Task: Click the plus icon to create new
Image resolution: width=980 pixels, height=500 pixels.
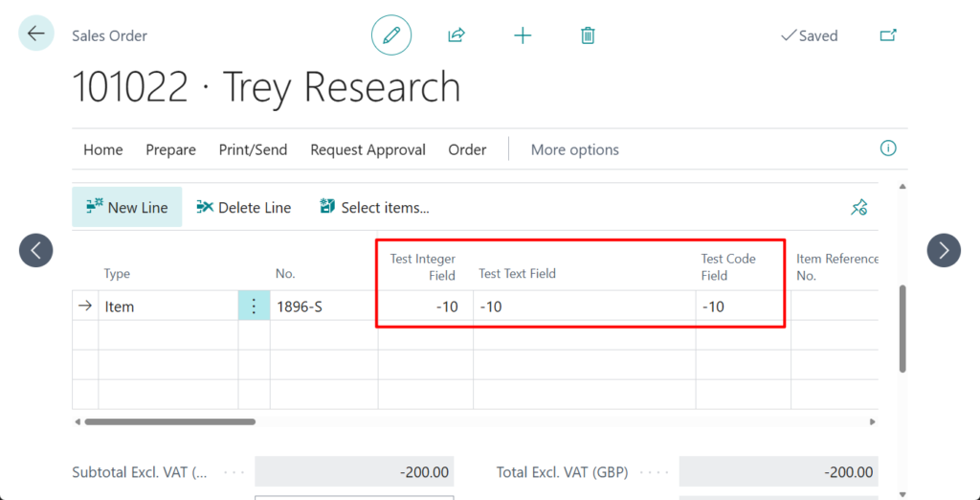Action: point(523,35)
